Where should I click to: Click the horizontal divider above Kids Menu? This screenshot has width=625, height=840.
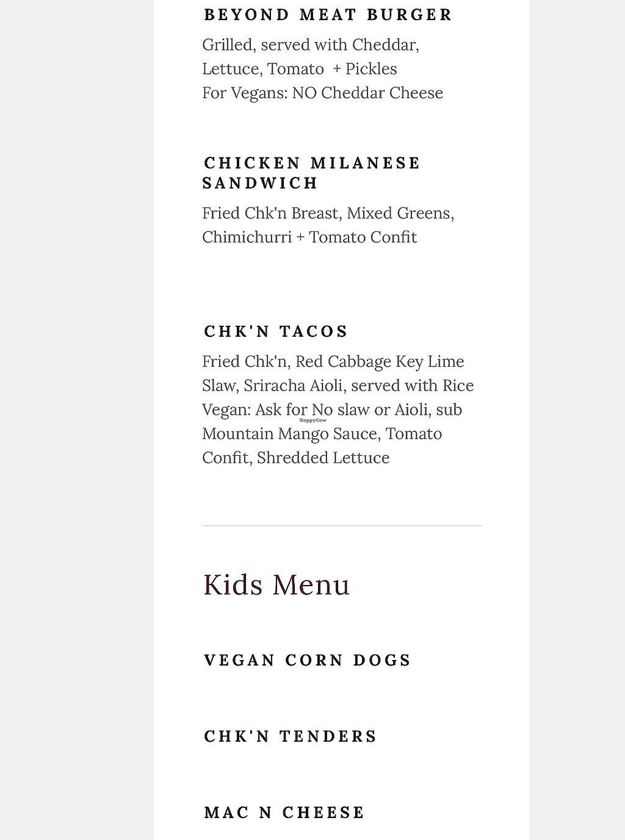click(x=342, y=525)
